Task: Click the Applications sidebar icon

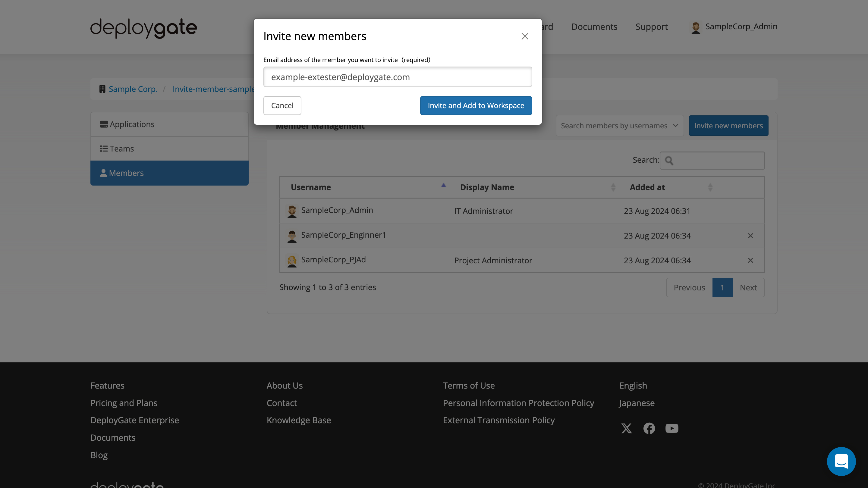Action: click(x=104, y=124)
